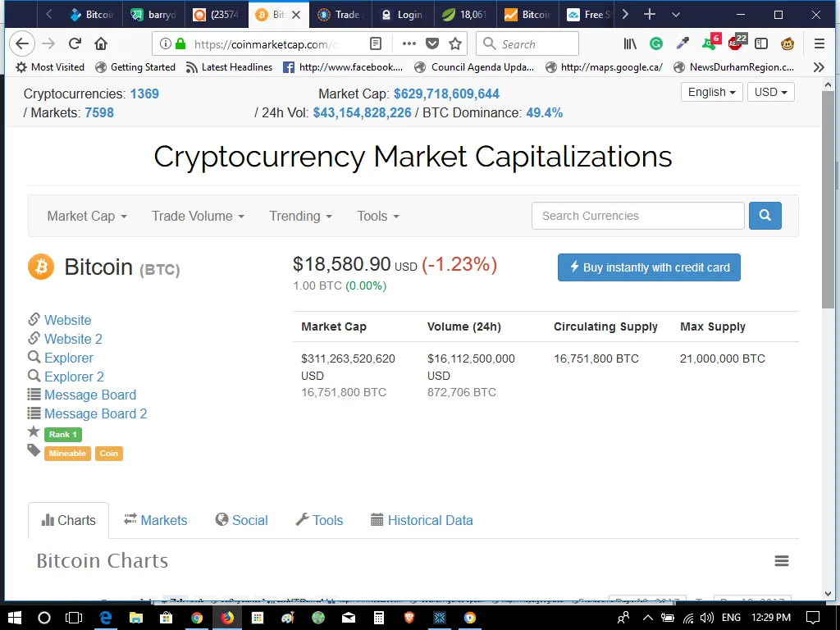Image resolution: width=840 pixels, height=630 pixels.
Task: Open the English language dropdown
Action: pyautogui.click(x=712, y=92)
